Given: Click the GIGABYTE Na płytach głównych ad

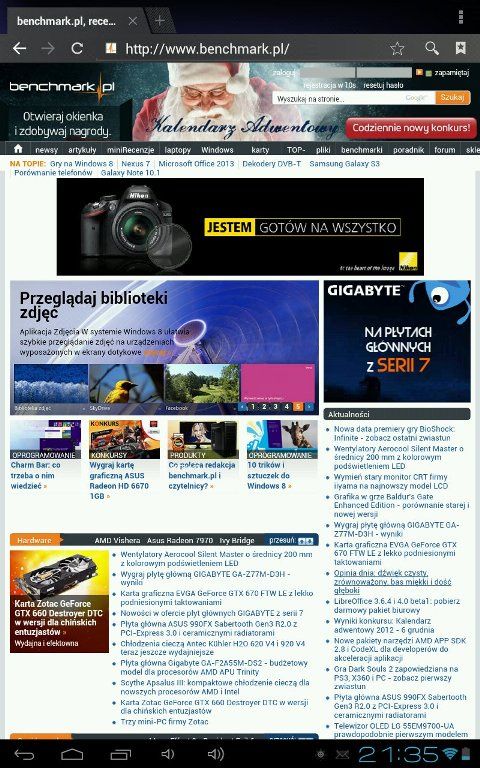Looking at the screenshot, I should 397,342.
